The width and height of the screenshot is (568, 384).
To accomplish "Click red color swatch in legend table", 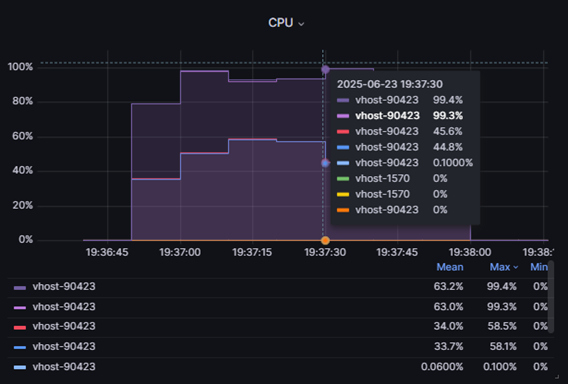I will tap(20, 327).
